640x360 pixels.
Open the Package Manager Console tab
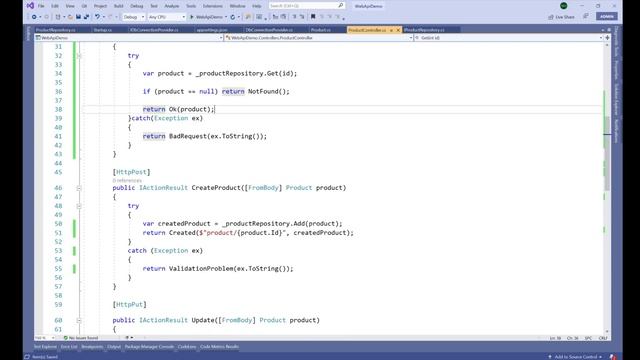[149, 347]
